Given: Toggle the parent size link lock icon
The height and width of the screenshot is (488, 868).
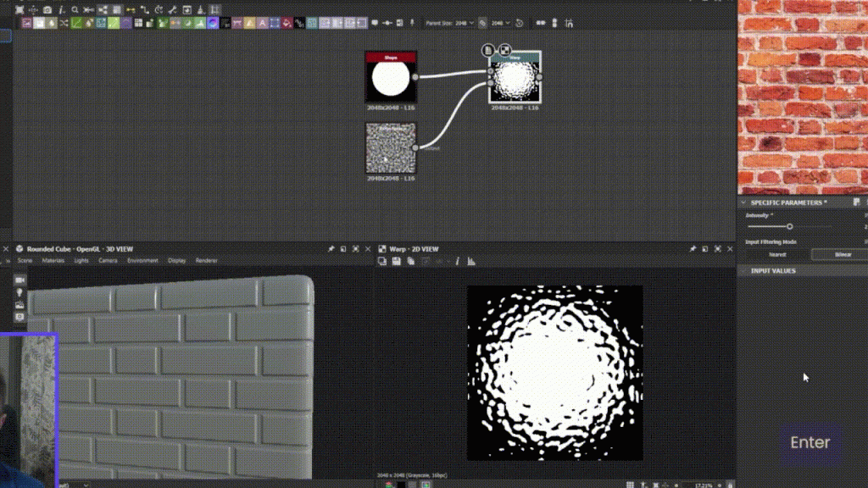Looking at the screenshot, I should tap(482, 23).
